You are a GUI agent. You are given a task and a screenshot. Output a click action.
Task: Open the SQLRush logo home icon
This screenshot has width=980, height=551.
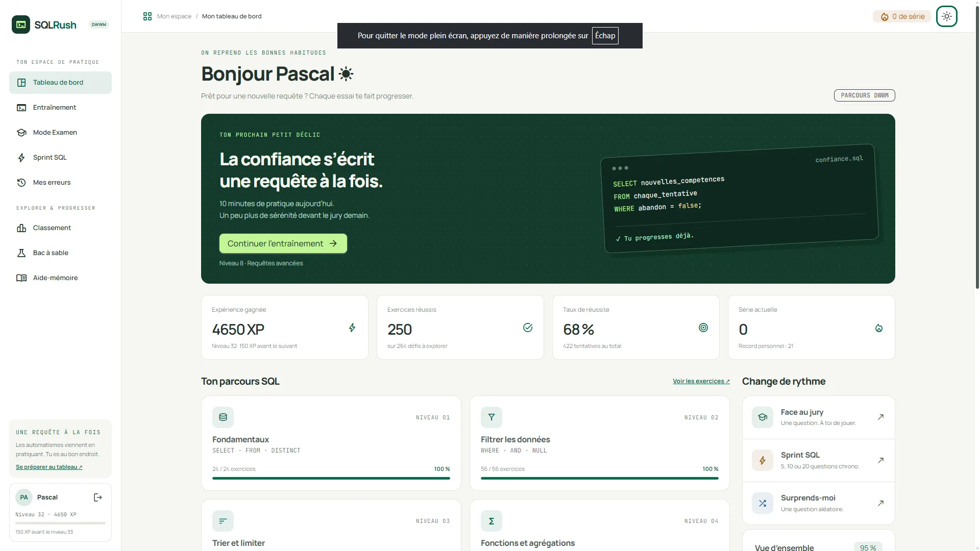pos(21,24)
